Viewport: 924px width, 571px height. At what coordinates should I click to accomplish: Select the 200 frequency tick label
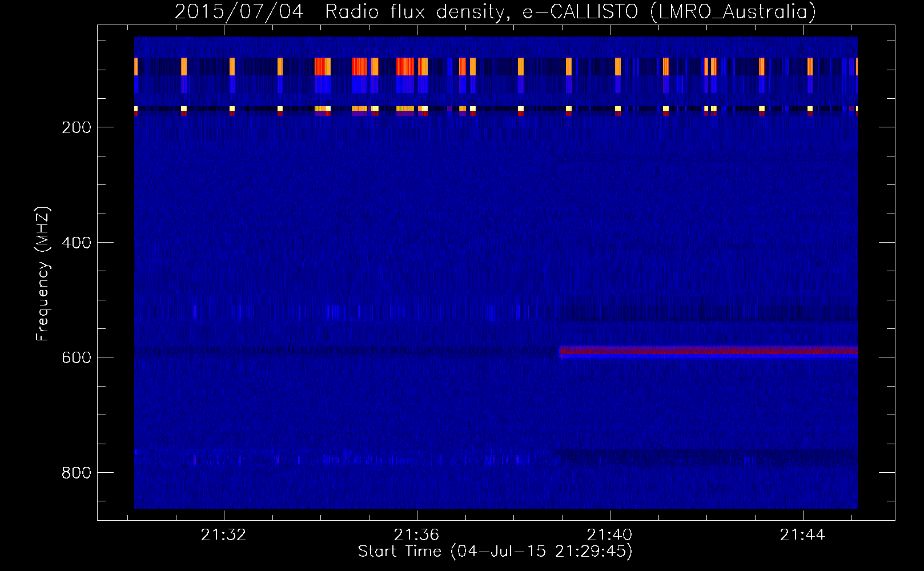click(x=77, y=127)
